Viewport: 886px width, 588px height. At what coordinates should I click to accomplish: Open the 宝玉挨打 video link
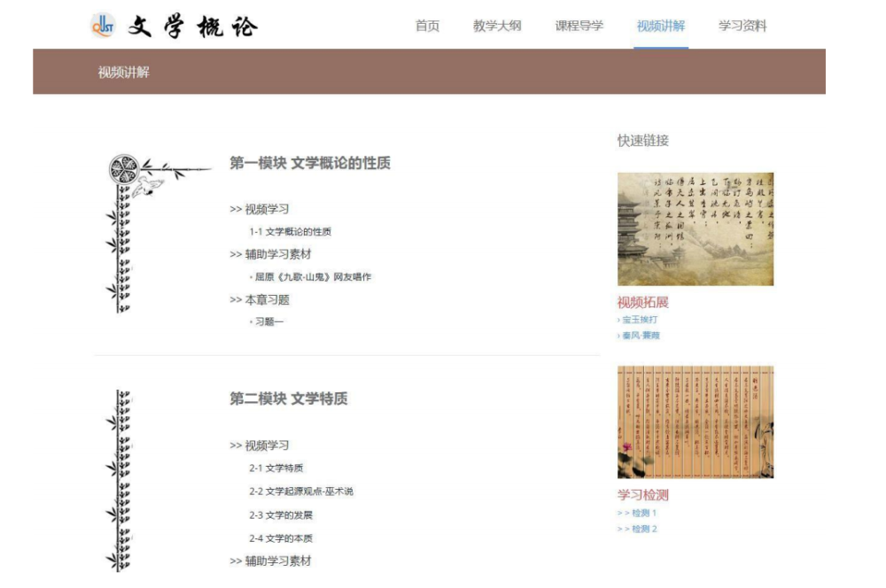pos(640,320)
